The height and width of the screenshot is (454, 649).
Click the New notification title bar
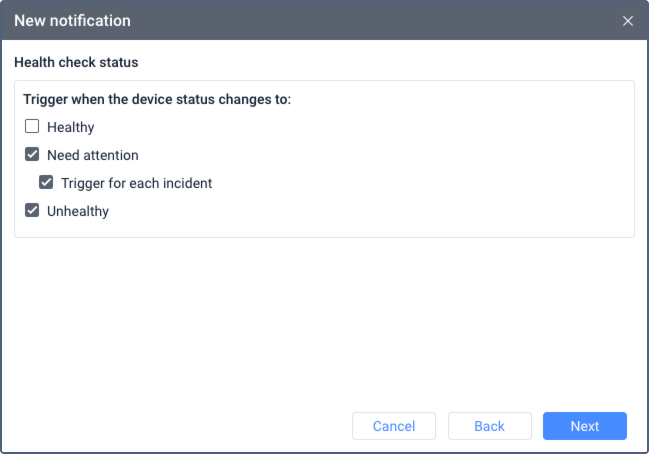72,21
